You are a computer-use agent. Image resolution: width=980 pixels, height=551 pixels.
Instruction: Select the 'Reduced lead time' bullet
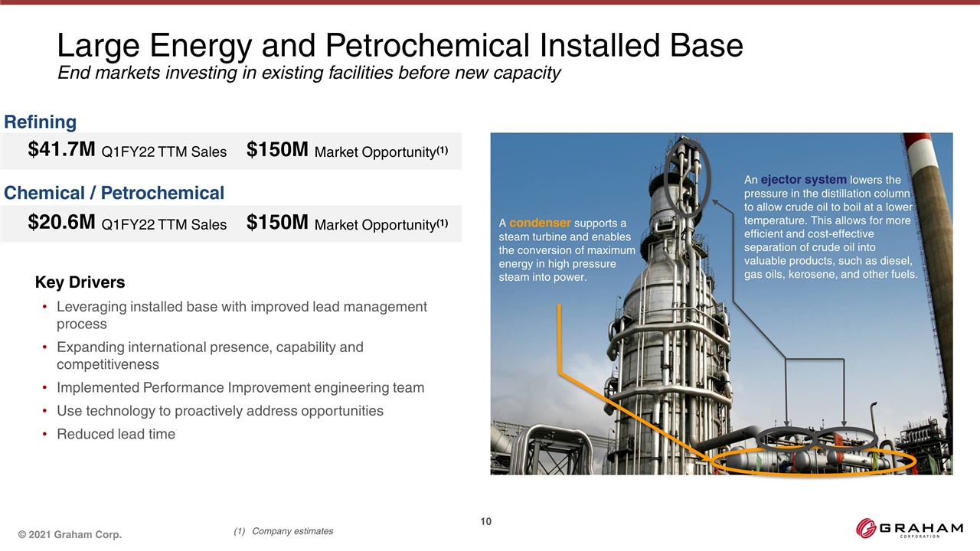pyautogui.click(x=116, y=434)
